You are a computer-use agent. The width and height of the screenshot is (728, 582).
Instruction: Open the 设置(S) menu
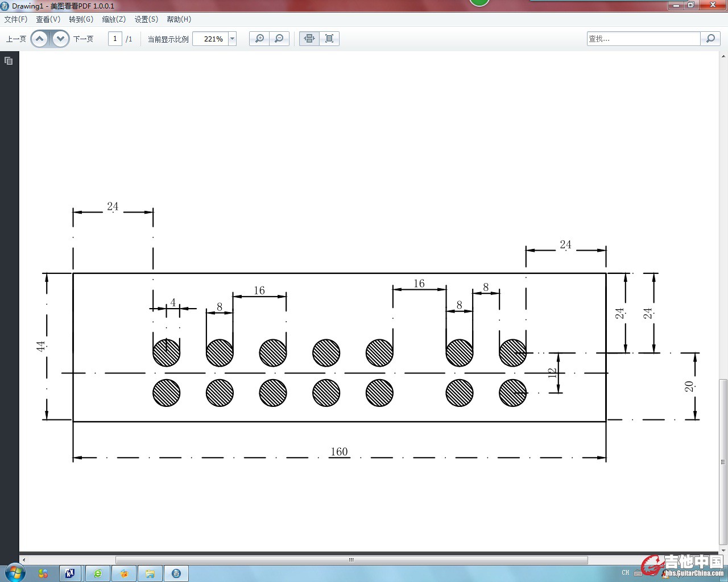point(147,19)
